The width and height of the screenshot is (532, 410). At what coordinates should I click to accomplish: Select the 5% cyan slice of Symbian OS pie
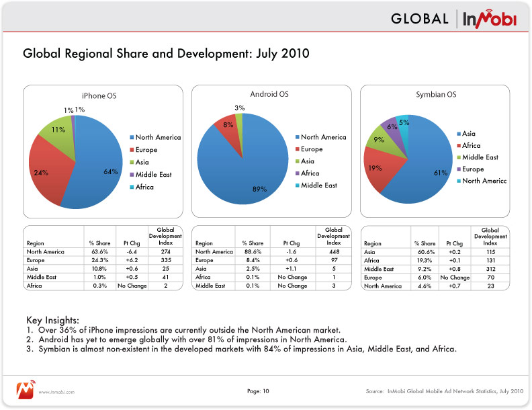point(404,127)
